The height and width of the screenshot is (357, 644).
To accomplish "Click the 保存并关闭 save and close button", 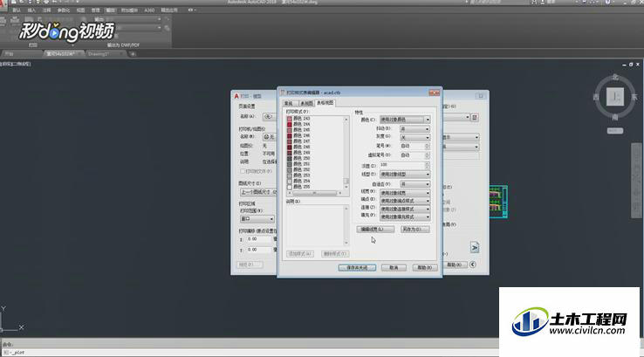I will [357, 268].
